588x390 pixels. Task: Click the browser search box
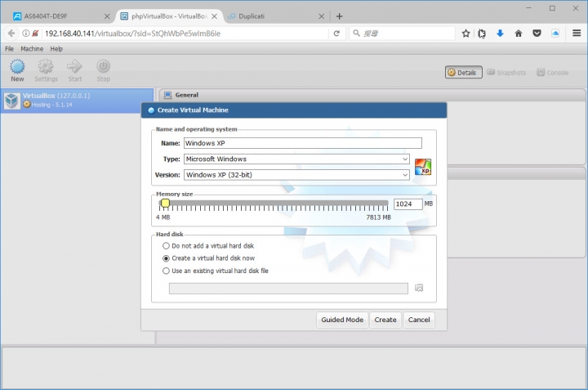coord(403,34)
